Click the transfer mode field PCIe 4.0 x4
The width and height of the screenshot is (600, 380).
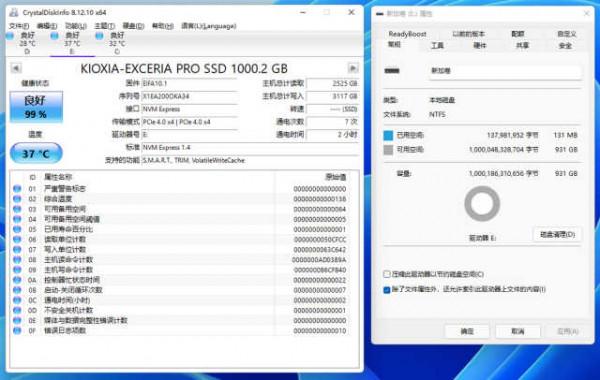click(189, 122)
